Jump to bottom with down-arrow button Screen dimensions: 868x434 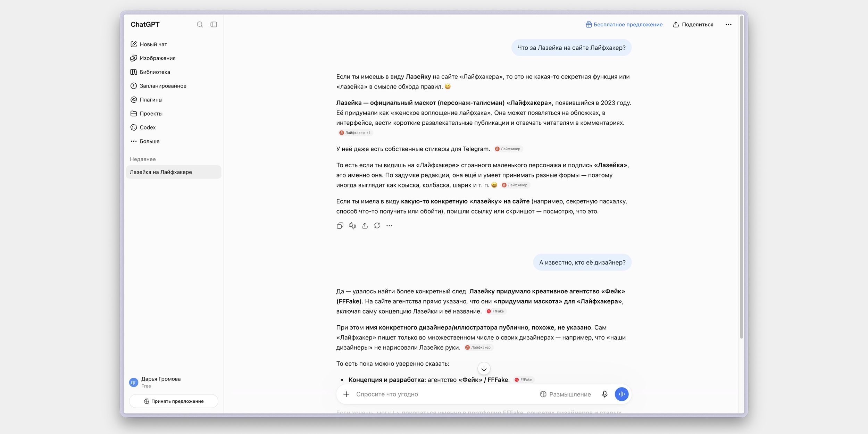click(x=484, y=368)
